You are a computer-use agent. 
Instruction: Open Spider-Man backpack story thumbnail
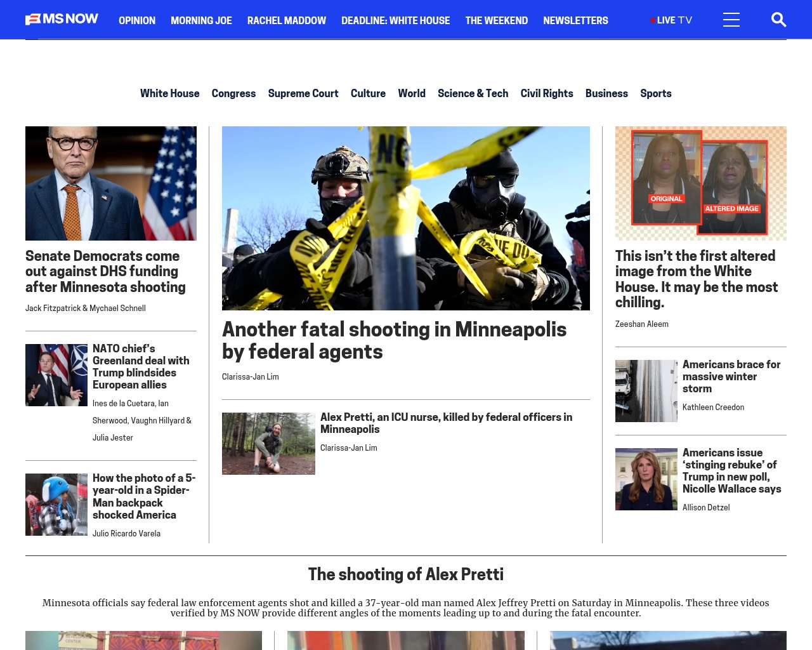pyautogui.click(x=56, y=505)
